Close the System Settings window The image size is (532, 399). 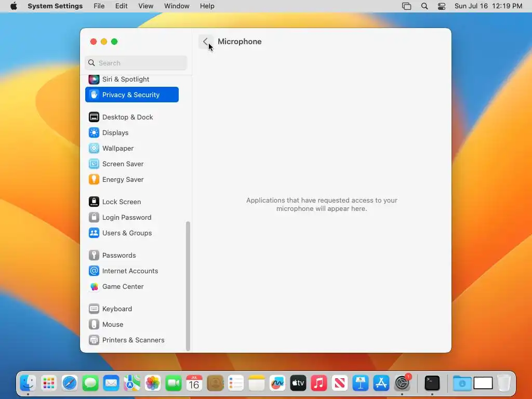click(94, 42)
